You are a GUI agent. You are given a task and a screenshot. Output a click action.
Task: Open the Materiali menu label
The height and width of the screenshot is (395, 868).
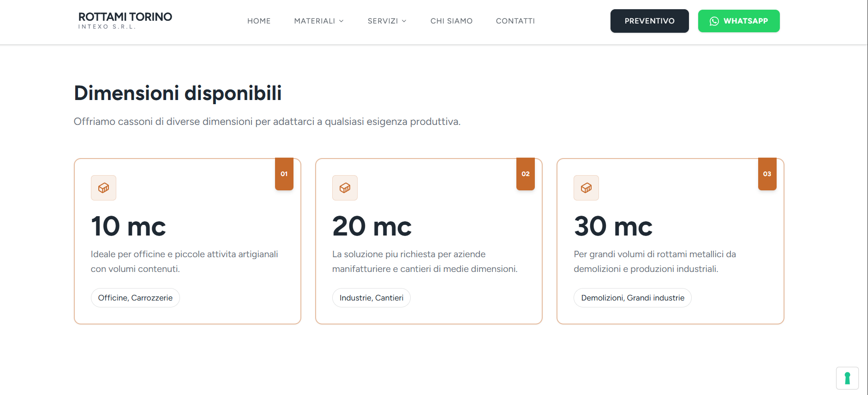tap(315, 21)
